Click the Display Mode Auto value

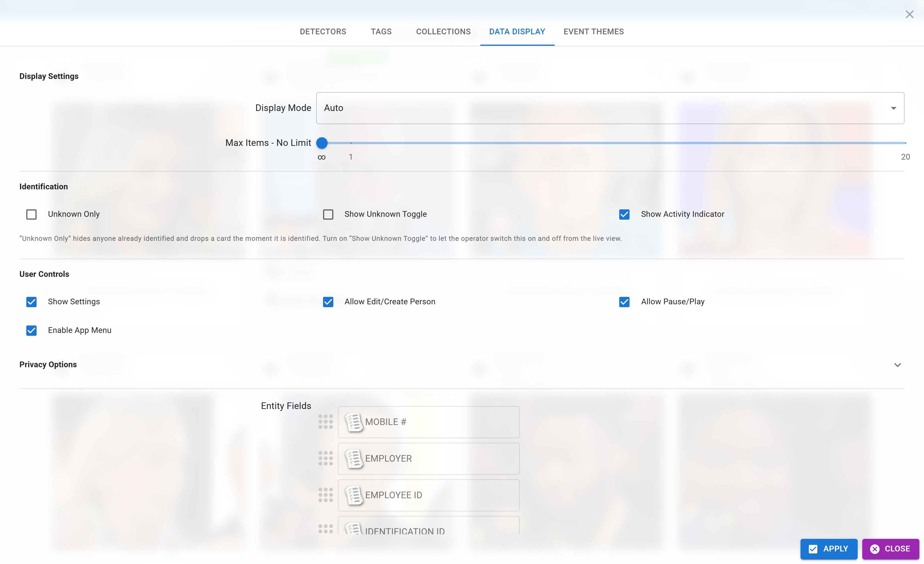pos(333,108)
